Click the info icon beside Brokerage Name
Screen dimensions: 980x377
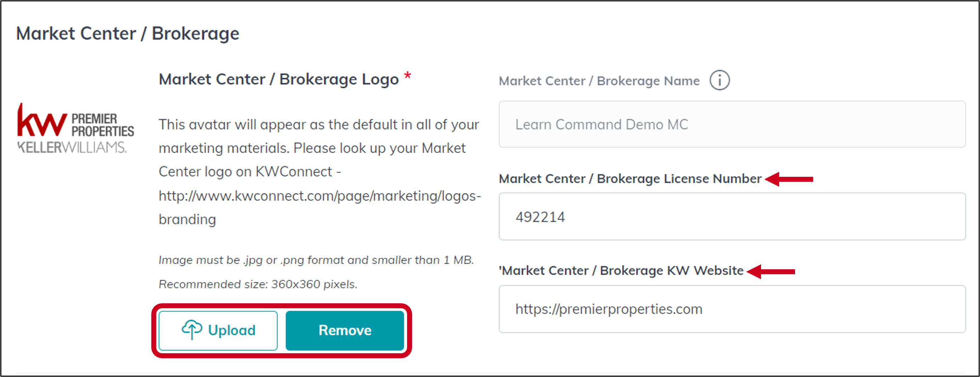click(x=719, y=80)
